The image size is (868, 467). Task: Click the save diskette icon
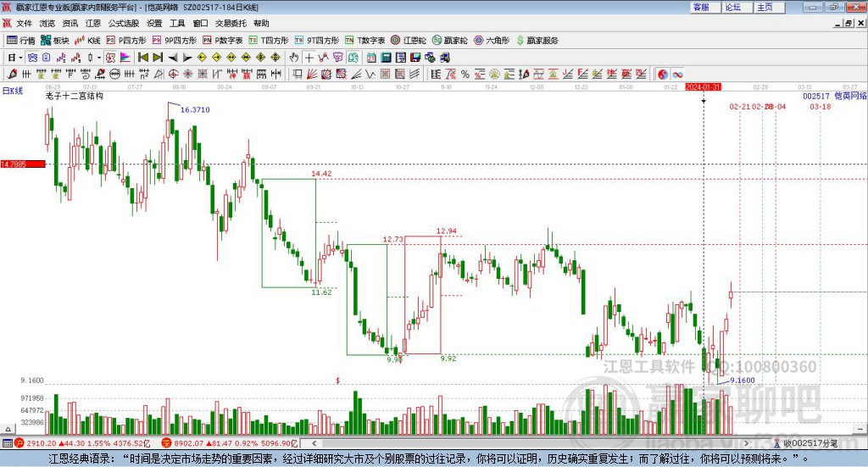click(x=415, y=58)
